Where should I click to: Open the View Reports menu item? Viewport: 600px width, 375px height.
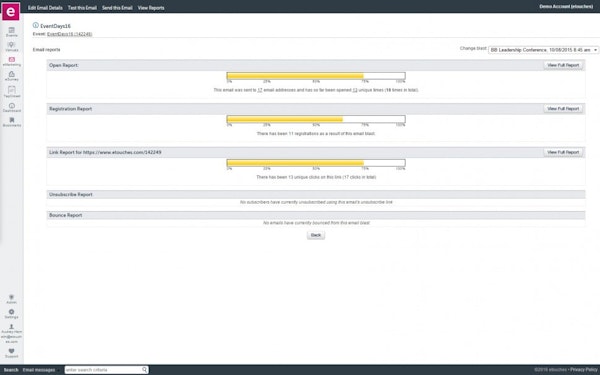pos(151,8)
